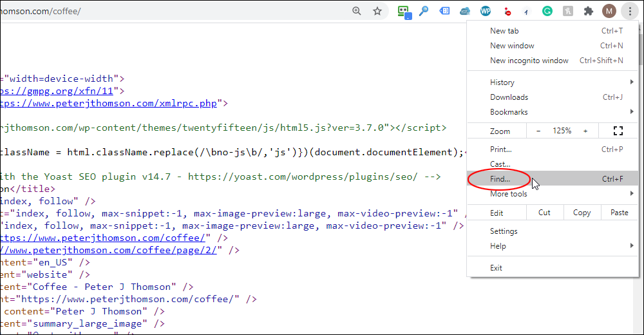Select Find... in the menu
This screenshot has width=644, height=335.
553,179
